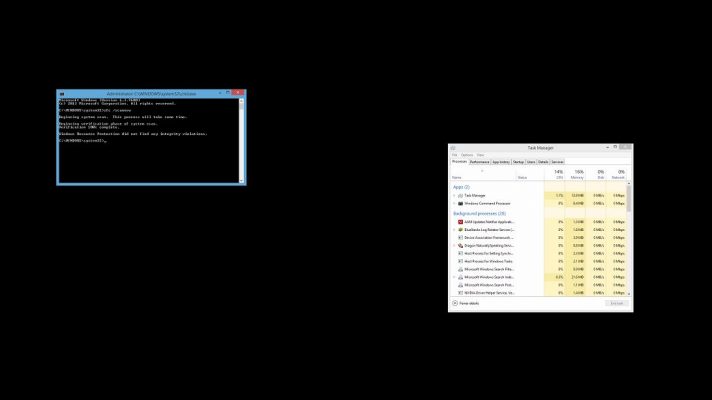This screenshot has height=400, width=712.
Task: Expand BlueStacks Log Rotator Service row
Action: 454,230
